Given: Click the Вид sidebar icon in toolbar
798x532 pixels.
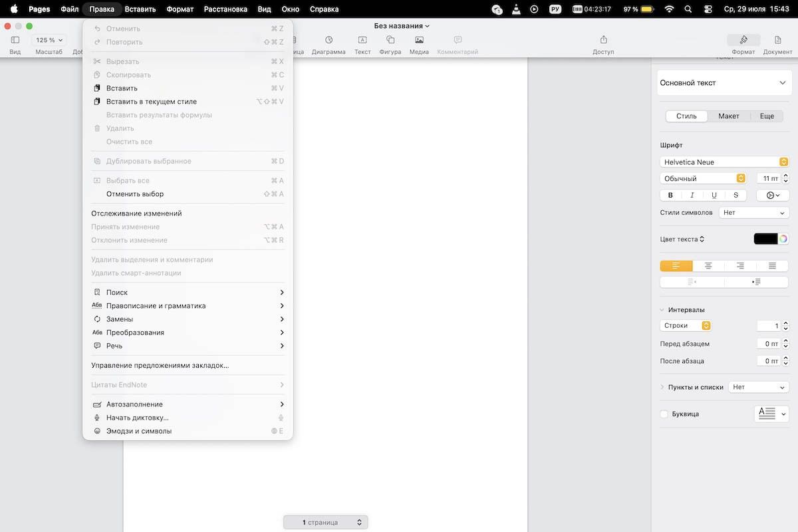Looking at the screenshot, I should tap(15, 40).
